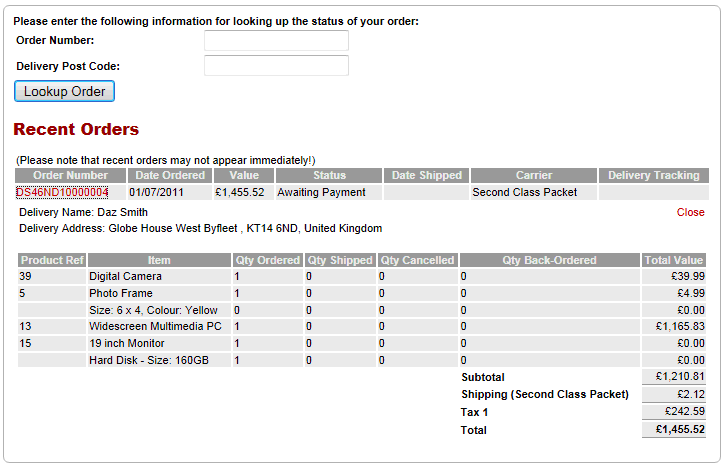
Task: Click the Date Ordered column header
Action: (170, 176)
